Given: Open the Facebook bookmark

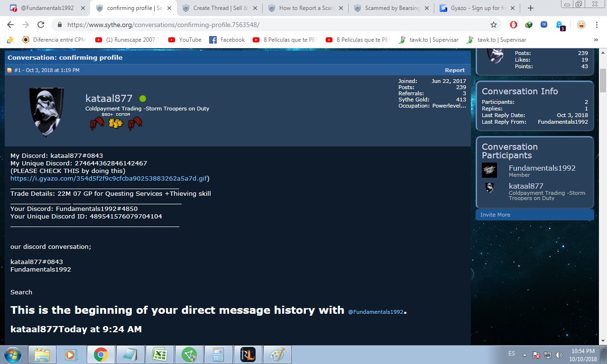Looking at the screenshot, I should [227, 40].
